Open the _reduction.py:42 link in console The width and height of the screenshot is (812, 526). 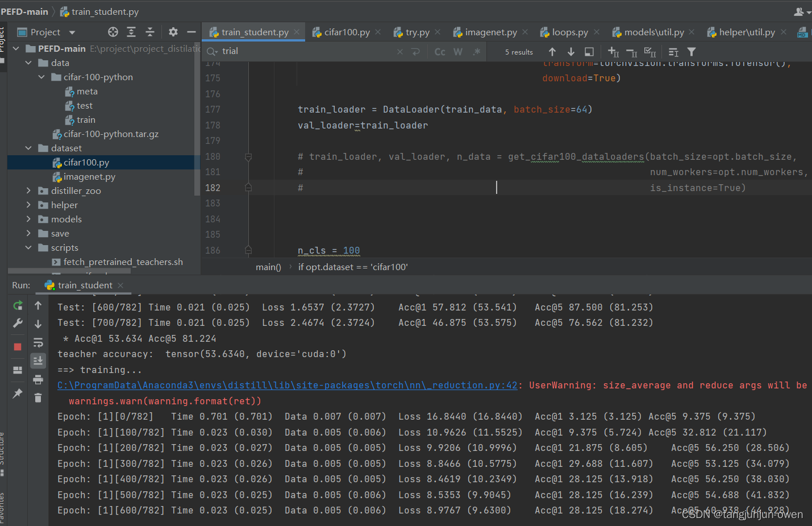(x=288, y=386)
